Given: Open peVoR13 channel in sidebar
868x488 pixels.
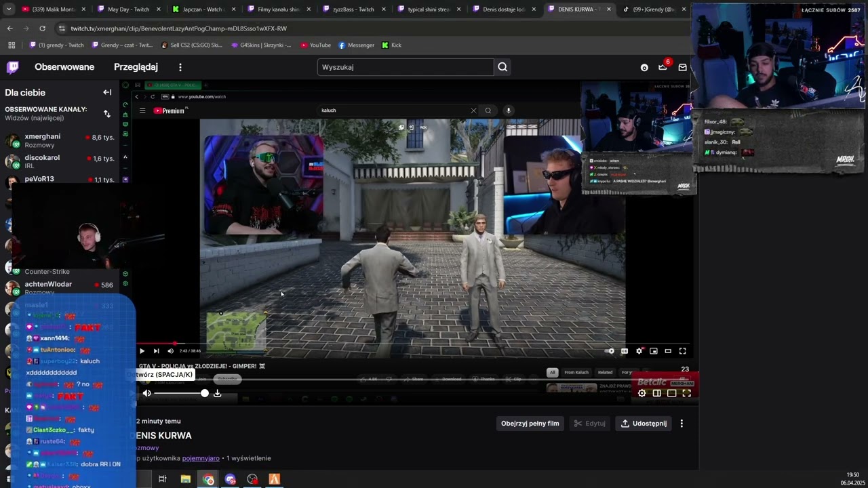Looking at the screenshot, I should click(x=61, y=179).
